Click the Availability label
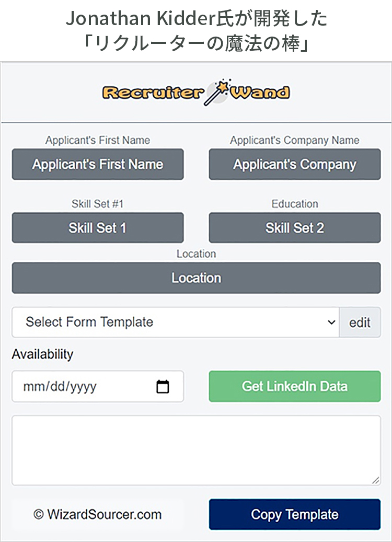The image size is (392, 542). (x=43, y=354)
